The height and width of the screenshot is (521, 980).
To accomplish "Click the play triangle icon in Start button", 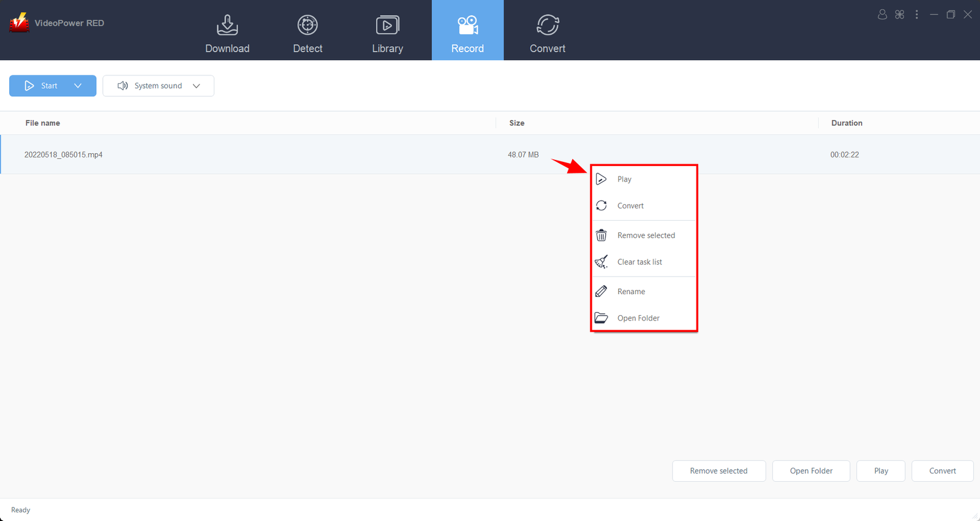I will (29, 86).
